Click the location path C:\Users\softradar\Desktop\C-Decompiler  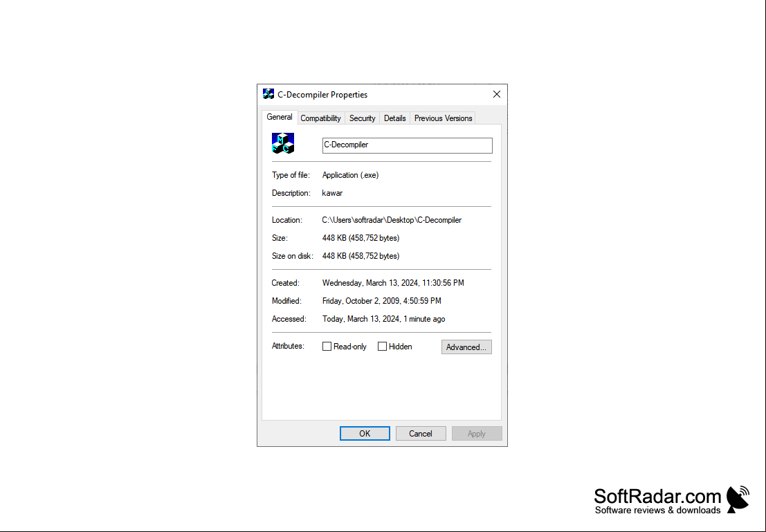pos(392,220)
